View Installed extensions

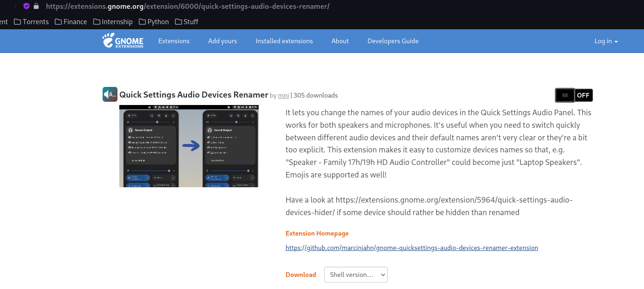pos(284,41)
